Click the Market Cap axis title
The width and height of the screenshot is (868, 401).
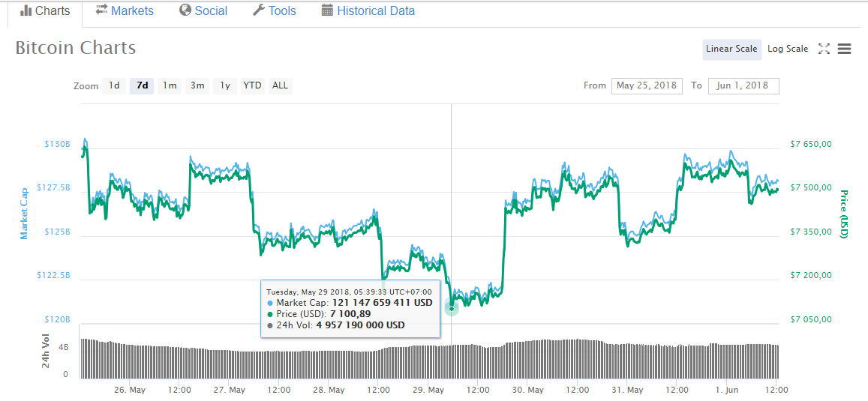24,214
